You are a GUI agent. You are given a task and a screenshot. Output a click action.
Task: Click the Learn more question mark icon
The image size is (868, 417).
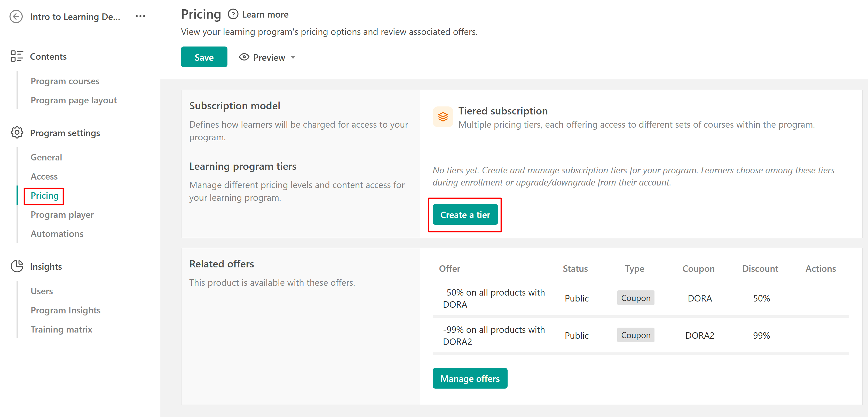(233, 14)
